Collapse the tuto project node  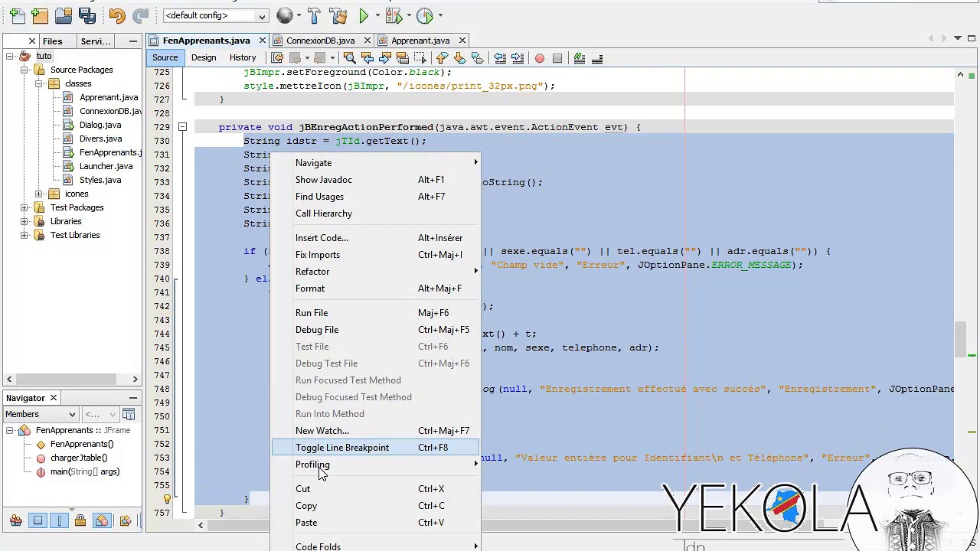coord(10,56)
